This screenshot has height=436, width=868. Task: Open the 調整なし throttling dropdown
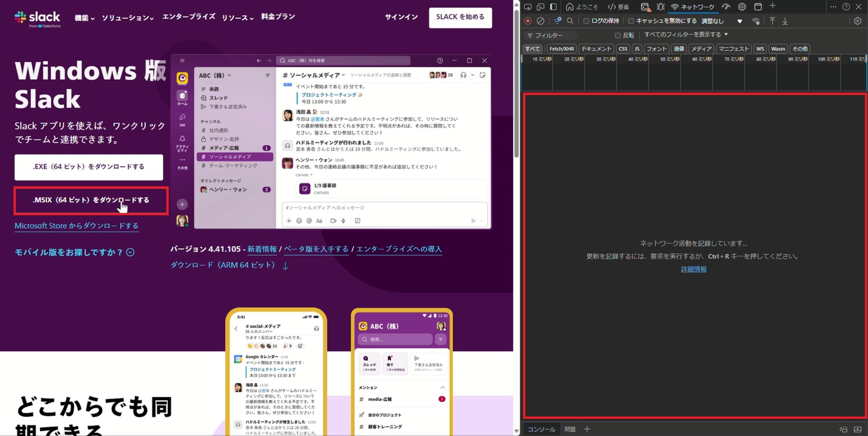click(722, 21)
